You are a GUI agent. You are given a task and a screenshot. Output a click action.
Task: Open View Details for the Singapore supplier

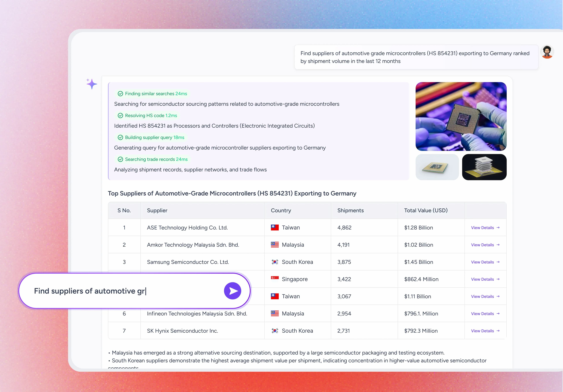pos(485,279)
